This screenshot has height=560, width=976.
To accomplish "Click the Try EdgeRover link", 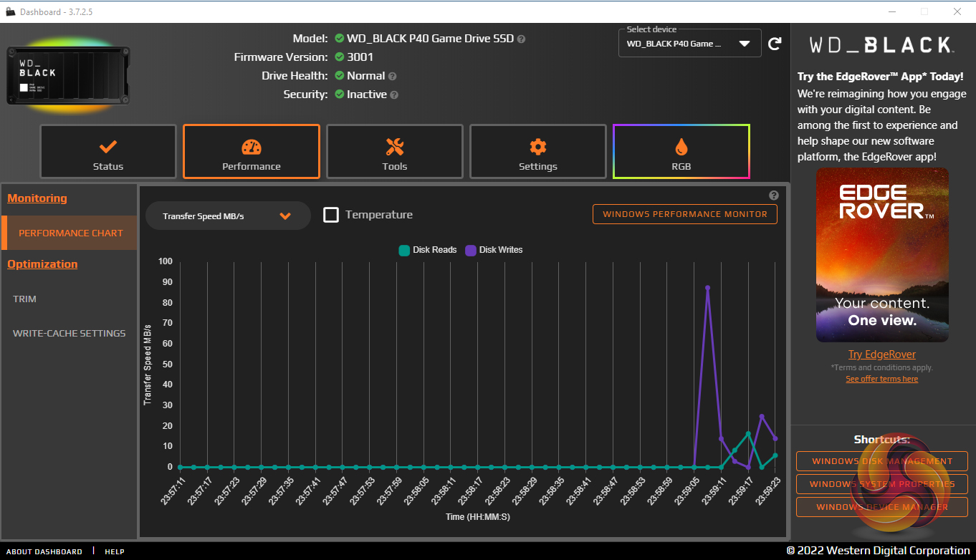I will click(x=881, y=354).
